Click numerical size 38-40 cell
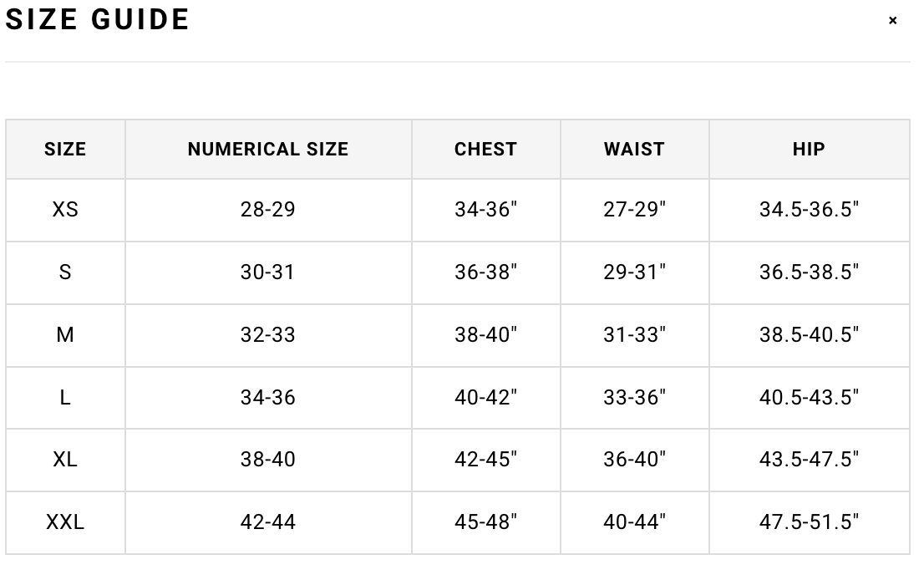Screen dimensions: 924x575 (268, 460)
